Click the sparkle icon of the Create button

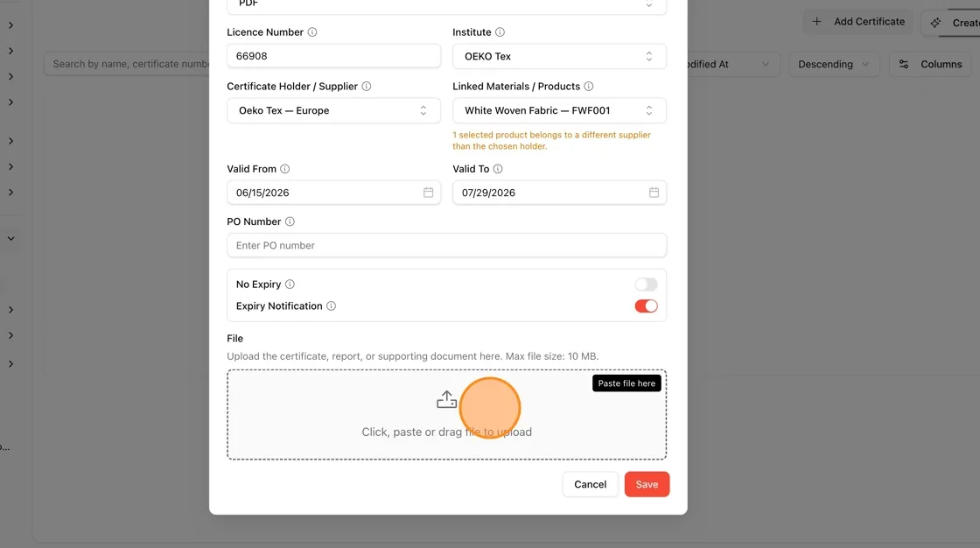pyautogui.click(x=935, y=23)
